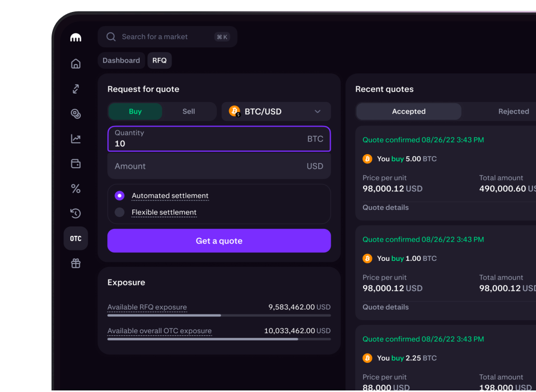
Task: Open the wallet icon in the sidebar
Action: [76, 163]
